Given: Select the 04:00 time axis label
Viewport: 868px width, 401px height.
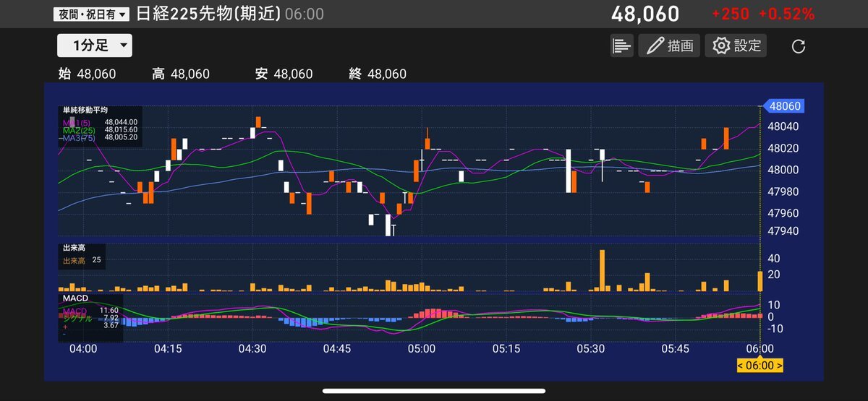Looking at the screenshot, I should tap(84, 348).
